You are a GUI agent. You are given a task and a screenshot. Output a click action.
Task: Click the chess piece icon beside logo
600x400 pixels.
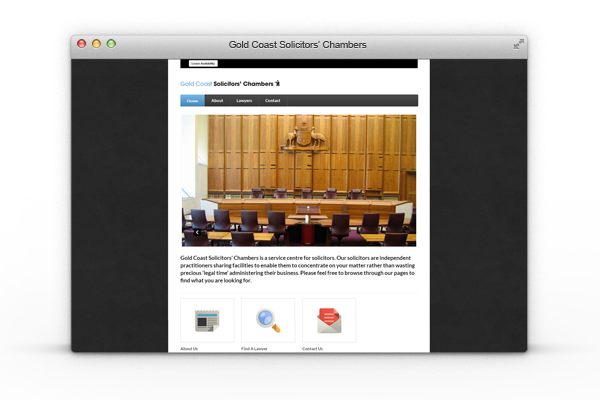[278, 83]
